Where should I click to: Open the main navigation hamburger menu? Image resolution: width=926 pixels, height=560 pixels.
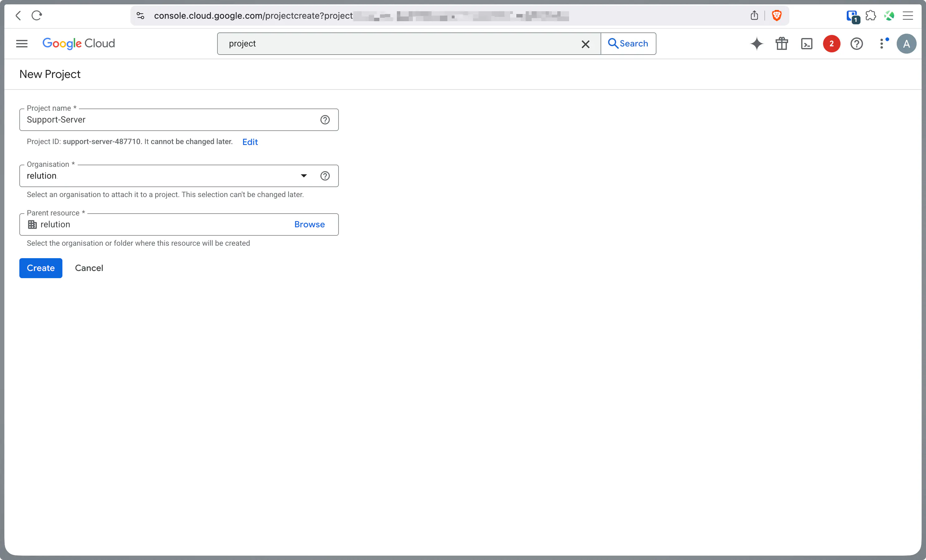coord(22,44)
